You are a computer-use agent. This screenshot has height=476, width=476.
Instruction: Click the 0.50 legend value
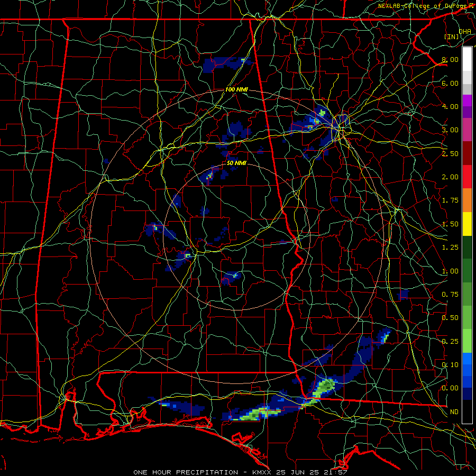450,318
